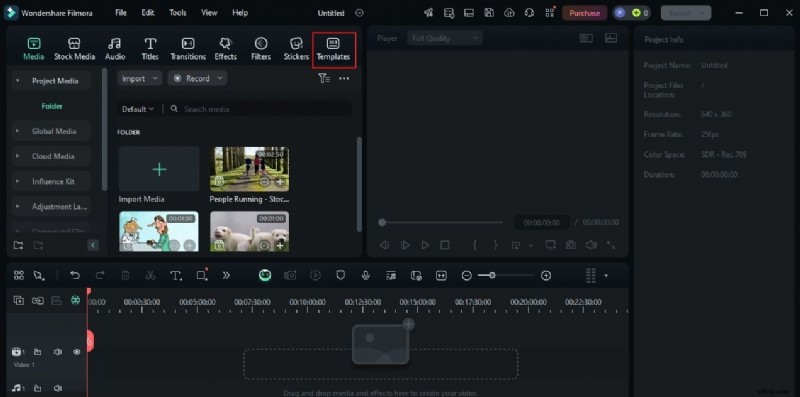800x397 pixels.
Task: Toggle the green auto ripple icon
Action: click(x=76, y=301)
